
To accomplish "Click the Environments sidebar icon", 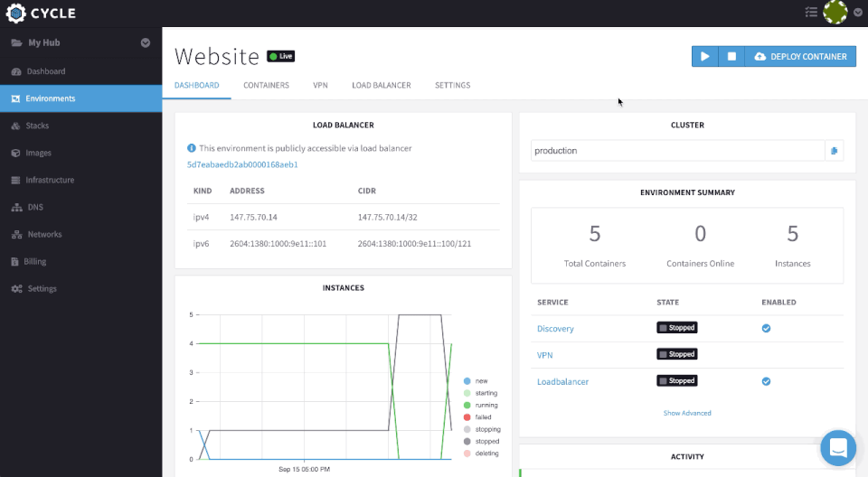I will (15, 98).
